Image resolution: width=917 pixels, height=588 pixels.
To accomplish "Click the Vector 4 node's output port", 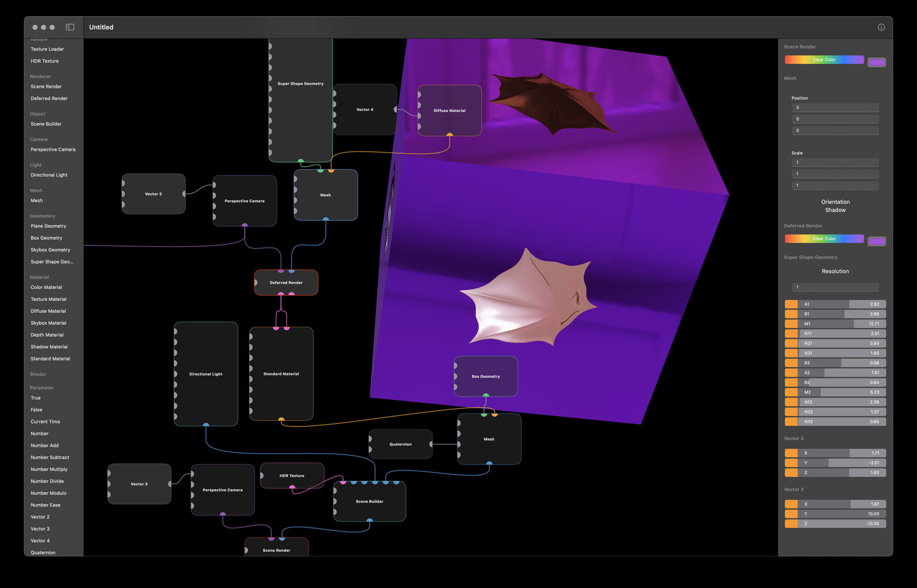I will coord(396,110).
